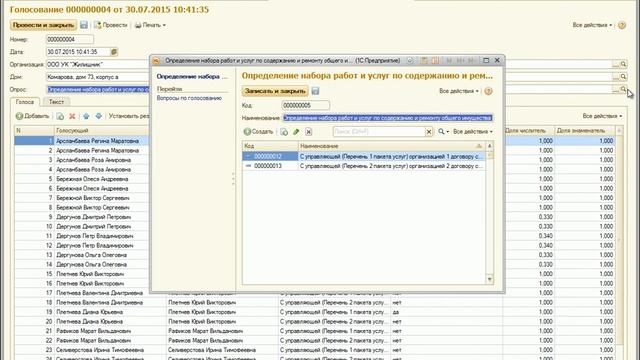Select voter row Арсланбаева Роза Амировна number 3
Image resolution: width=640 pixels, height=360 pixels.
82,160
